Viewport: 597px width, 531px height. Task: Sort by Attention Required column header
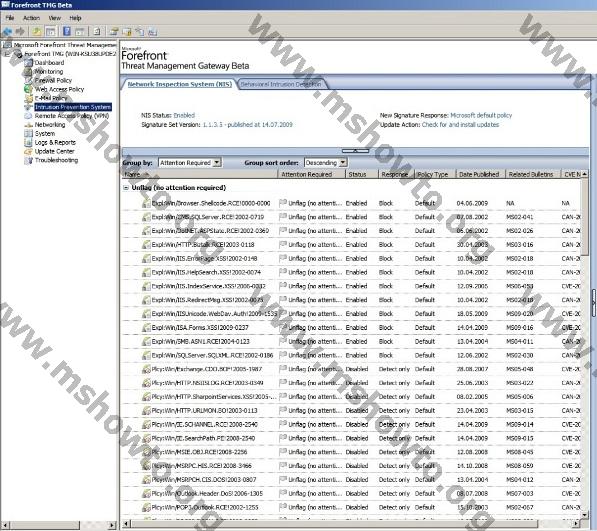311,174
